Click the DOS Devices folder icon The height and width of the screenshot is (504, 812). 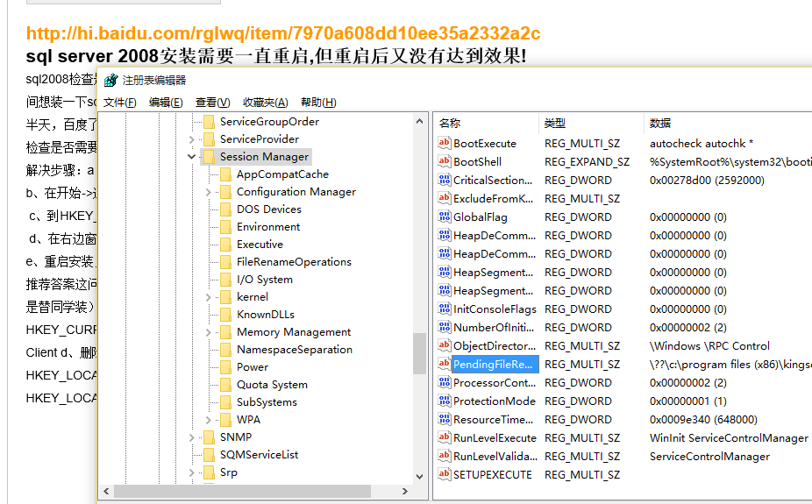pos(225,209)
